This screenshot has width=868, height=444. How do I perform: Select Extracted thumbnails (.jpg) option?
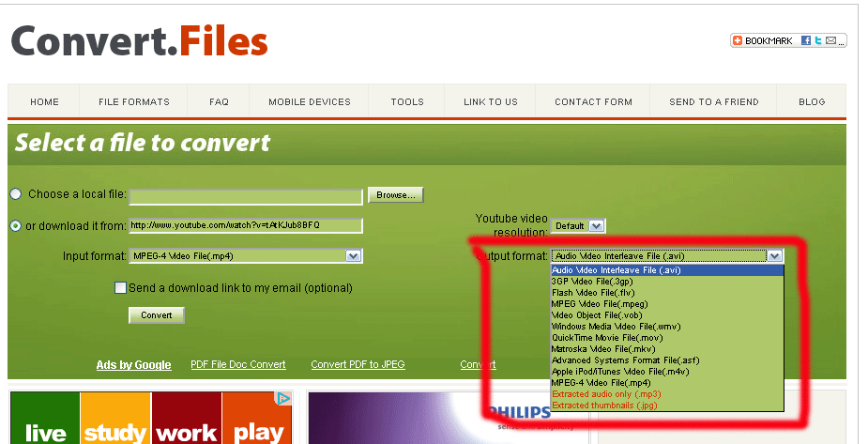(x=667, y=406)
